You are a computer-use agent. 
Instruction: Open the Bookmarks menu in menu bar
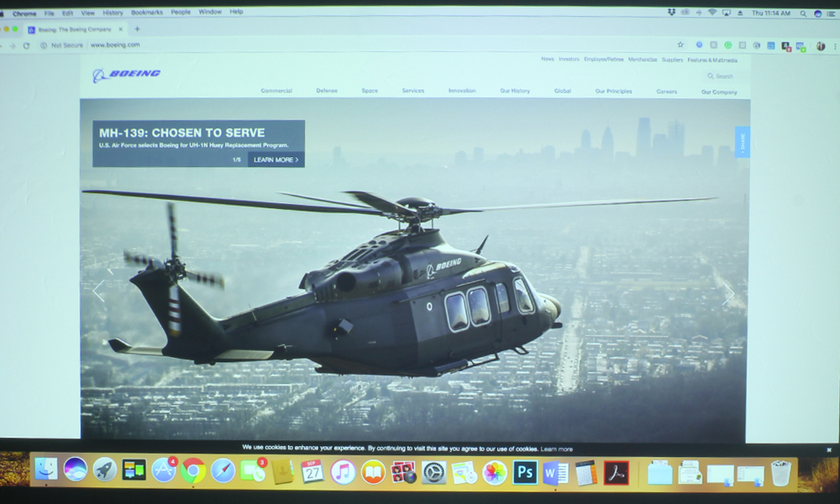(147, 13)
